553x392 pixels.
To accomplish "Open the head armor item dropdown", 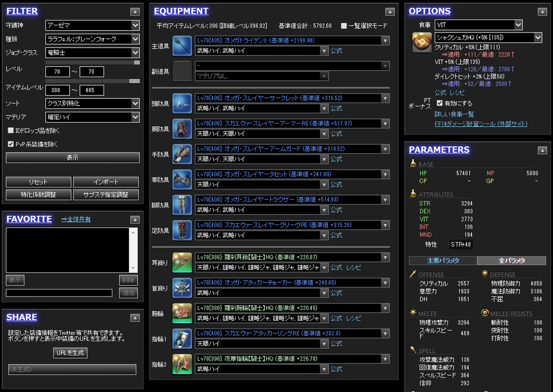I will click(x=292, y=98).
